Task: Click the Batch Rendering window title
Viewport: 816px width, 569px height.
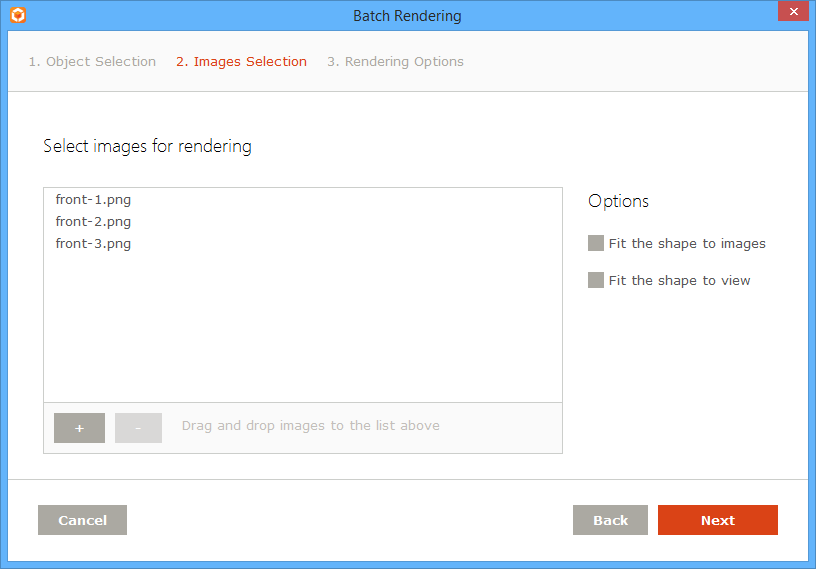Action: [407, 16]
